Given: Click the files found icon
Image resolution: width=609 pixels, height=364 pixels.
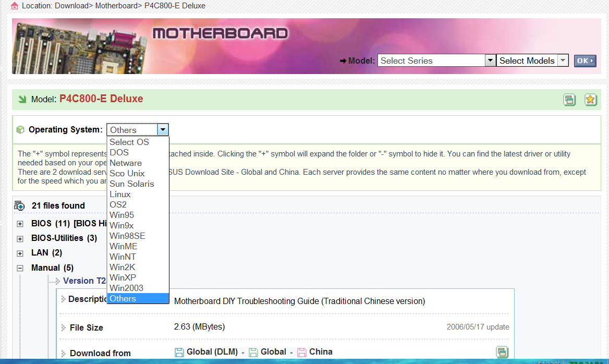Looking at the screenshot, I should tap(19, 205).
